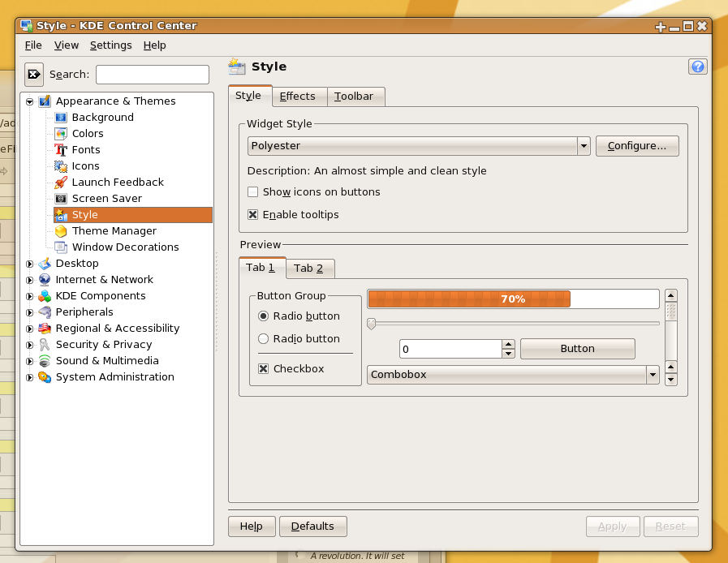Click the Sound & Multimedia icon
The image size is (728, 563).
tap(45, 361)
